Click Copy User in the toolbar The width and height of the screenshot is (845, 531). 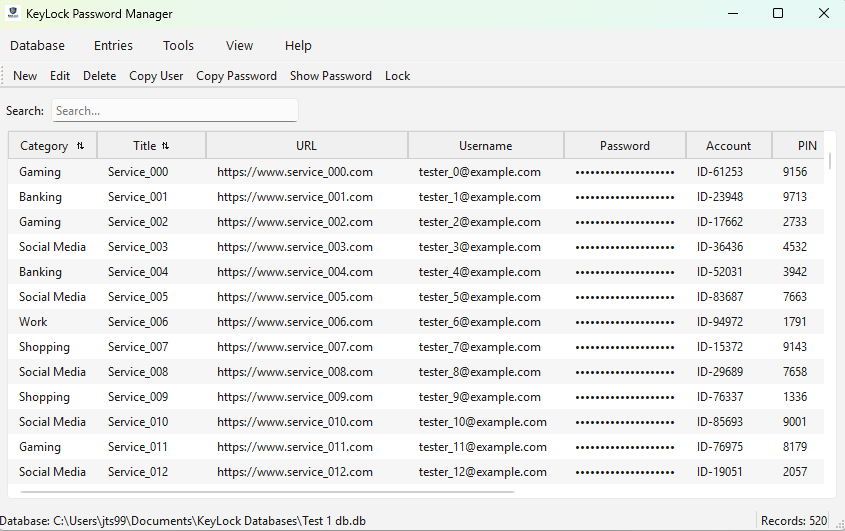pyautogui.click(x=156, y=76)
